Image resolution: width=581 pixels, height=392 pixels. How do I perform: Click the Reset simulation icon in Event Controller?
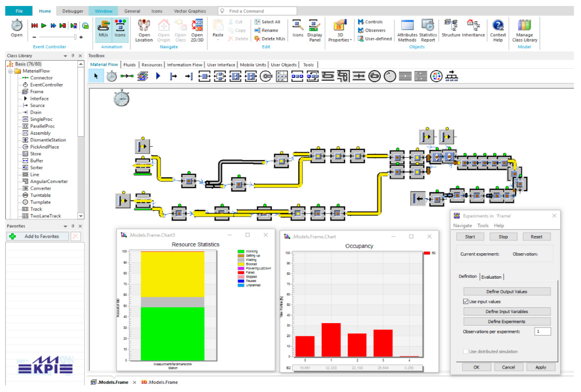(x=34, y=25)
